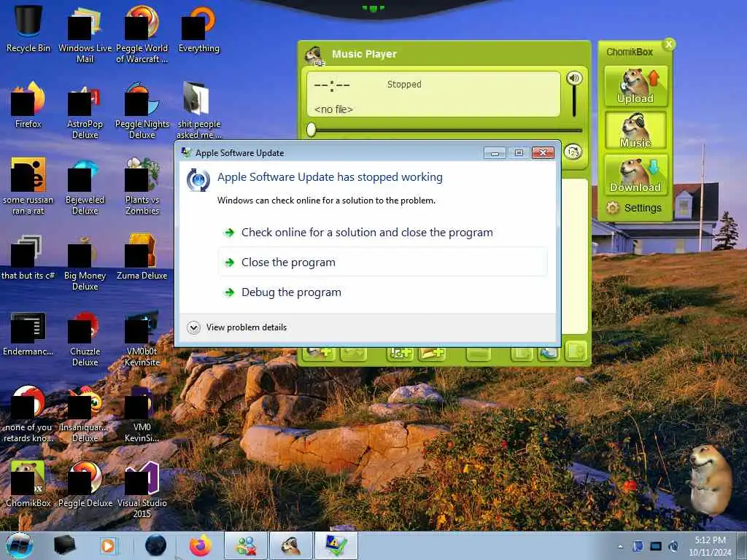The image size is (747, 560).
Task: Click the Apple Software Update title bar icon
Action: click(x=186, y=152)
